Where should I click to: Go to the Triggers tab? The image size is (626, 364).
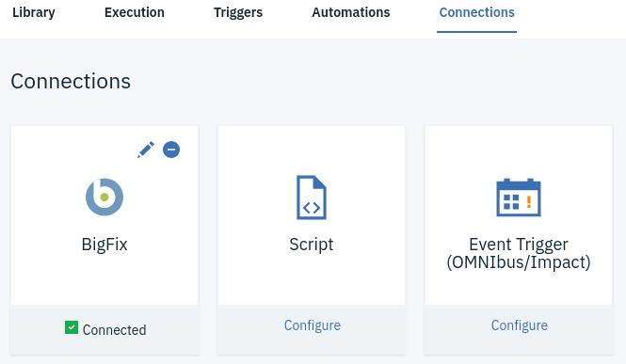pyautogui.click(x=238, y=12)
